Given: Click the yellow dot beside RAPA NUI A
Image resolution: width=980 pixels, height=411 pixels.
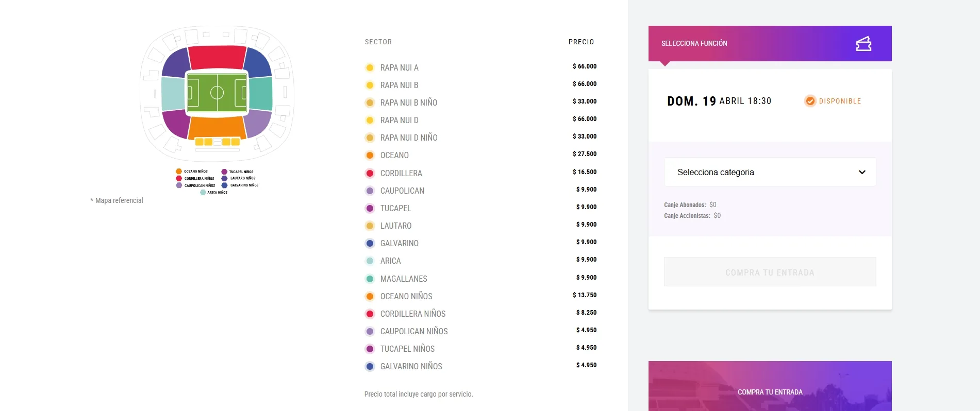Looking at the screenshot, I should 370,67.
